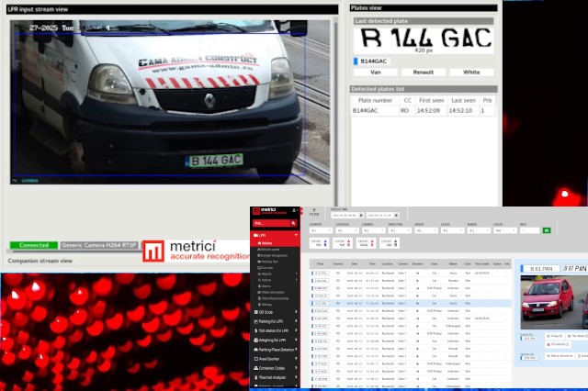Screen dimensions: 588x391
Task: Open the Direction filter dropdown
Action: coord(400,230)
